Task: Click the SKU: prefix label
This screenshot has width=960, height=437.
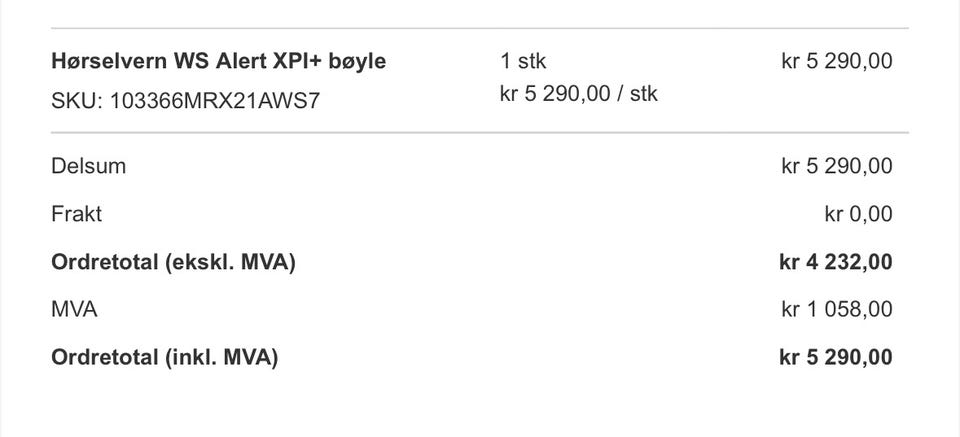Action: [77, 100]
